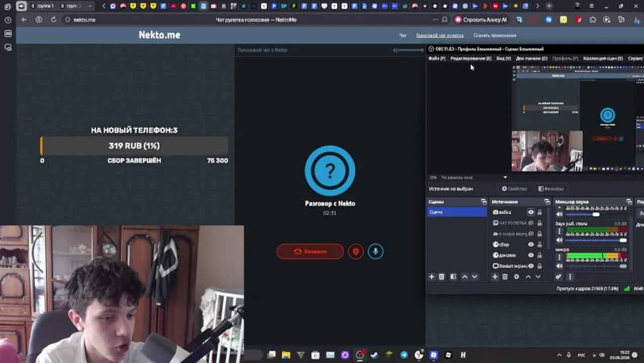Toggle the lock on the 'донатик' source
644x363 pixels.
click(x=540, y=255)
